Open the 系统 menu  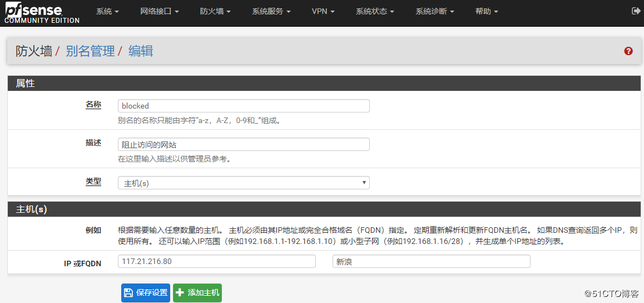coord(107,12)
